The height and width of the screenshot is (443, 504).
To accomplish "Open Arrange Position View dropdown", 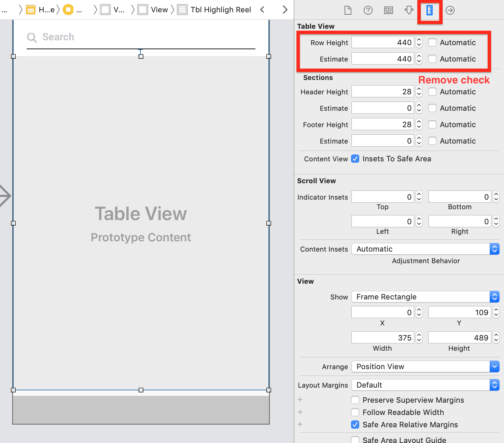I will 425,366.
